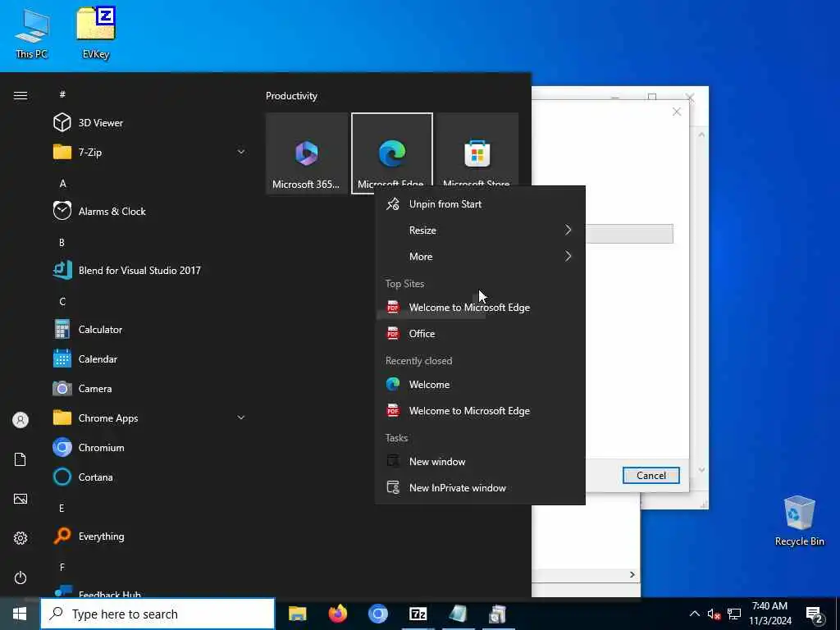Viewport: 840px width, 630px height.
Task: Select the EVKey desktop icon
Action: point(96,33)
